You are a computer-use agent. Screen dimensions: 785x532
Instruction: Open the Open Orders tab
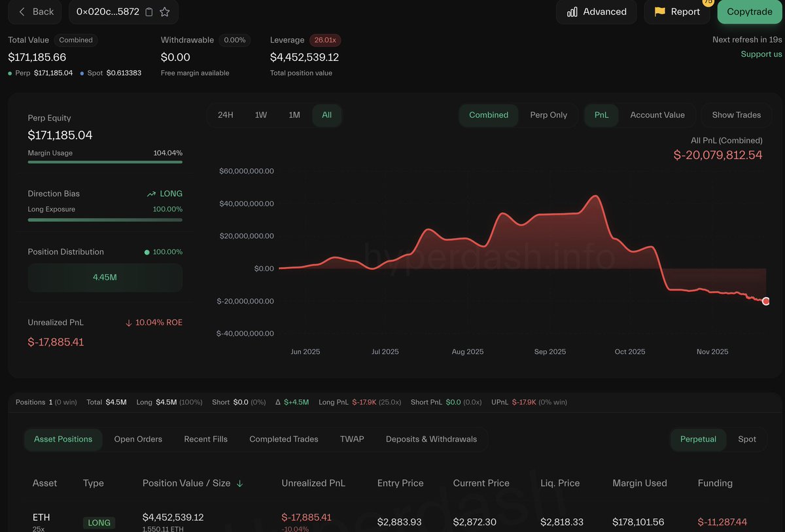click(x=138, y=439)
